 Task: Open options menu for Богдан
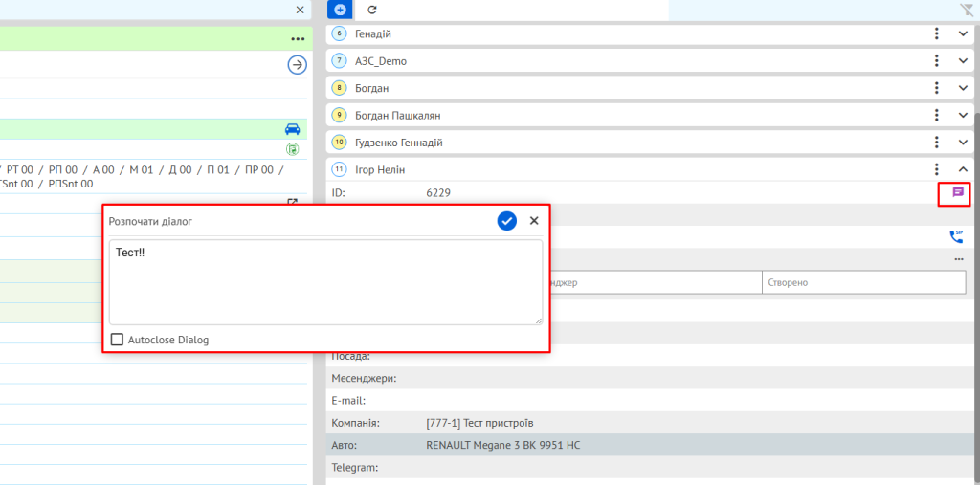tap(936, 88)
